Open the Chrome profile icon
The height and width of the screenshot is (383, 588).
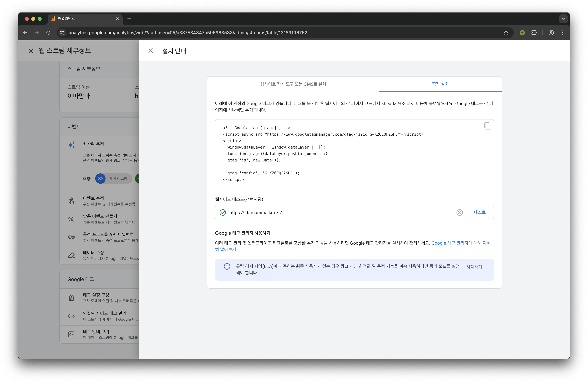pyautogui.click(x=551, y=33)
